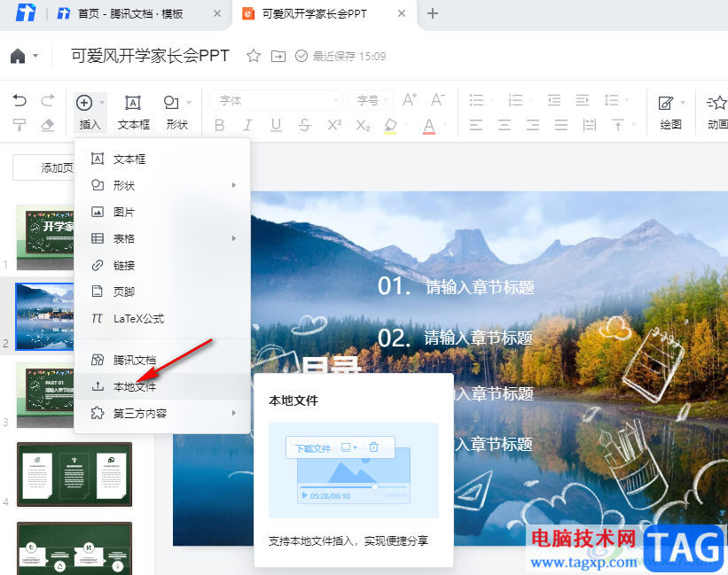Apply the red font color
728x575 pixels.
click(x=429, y=126)
